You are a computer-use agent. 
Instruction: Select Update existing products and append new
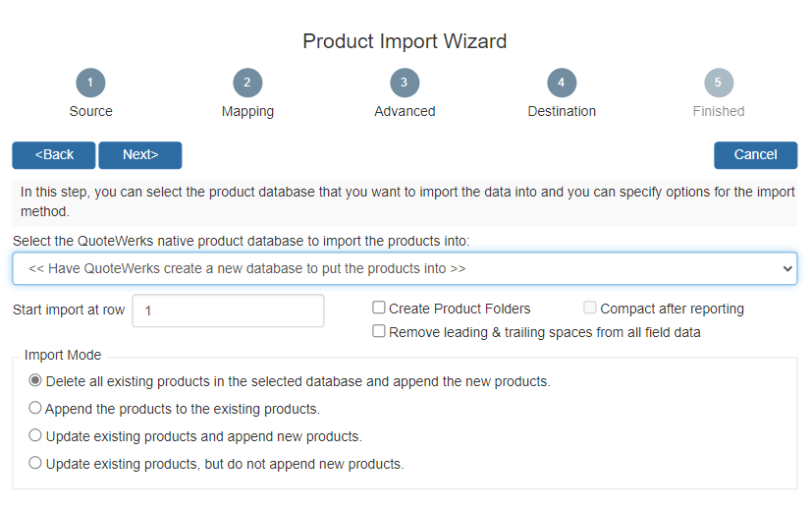(35, 436)
